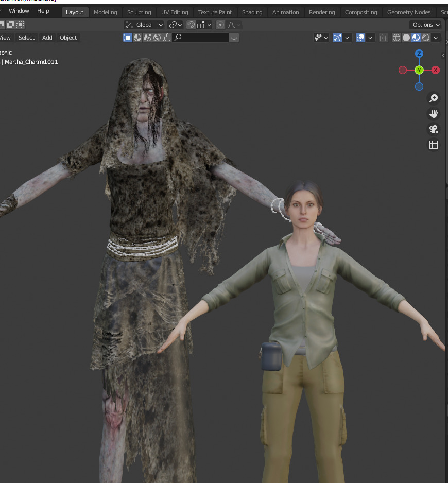Toggle the viewport gizmos button

click(x=337, y=38)
